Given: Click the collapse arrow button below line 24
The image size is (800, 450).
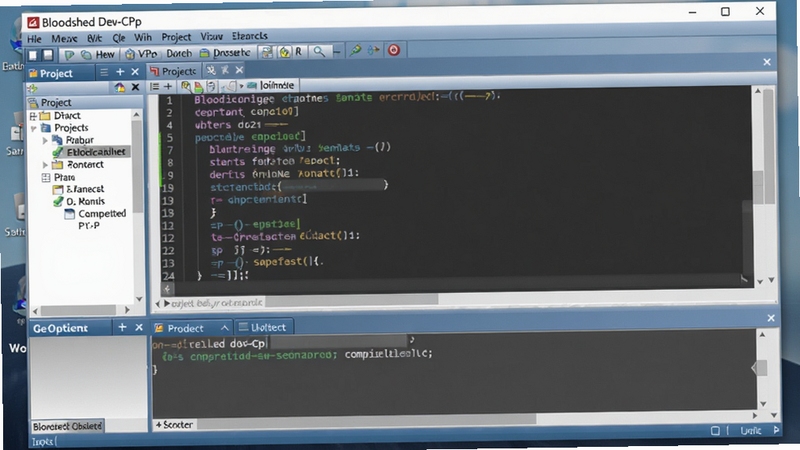Looking at the screenshot, I should [x=166, y=289].
